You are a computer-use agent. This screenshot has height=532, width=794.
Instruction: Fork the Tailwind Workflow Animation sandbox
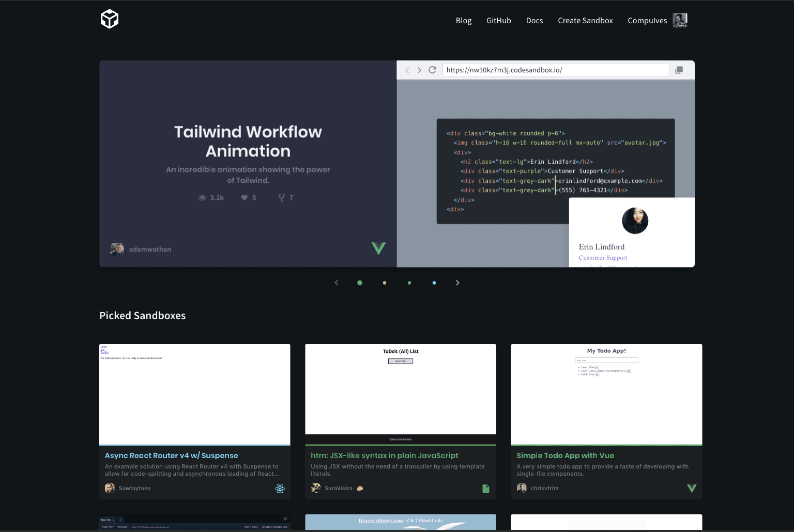click(282, 197)
